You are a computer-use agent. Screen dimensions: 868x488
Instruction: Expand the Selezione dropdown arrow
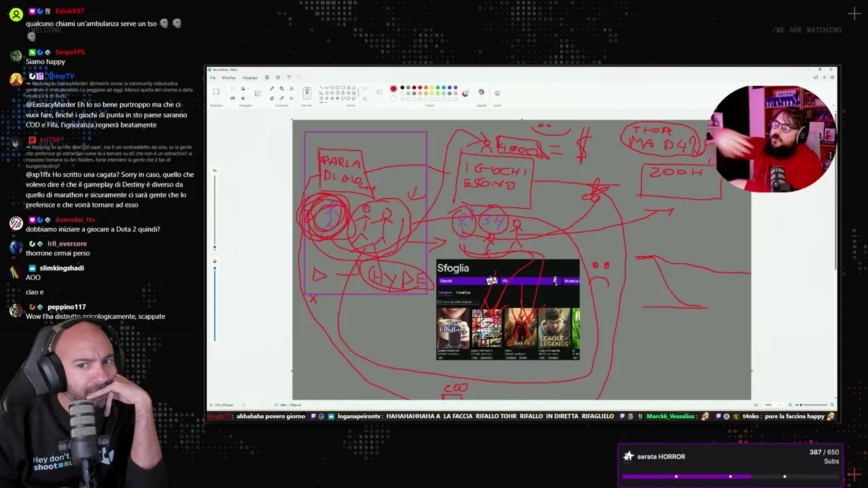216,98
